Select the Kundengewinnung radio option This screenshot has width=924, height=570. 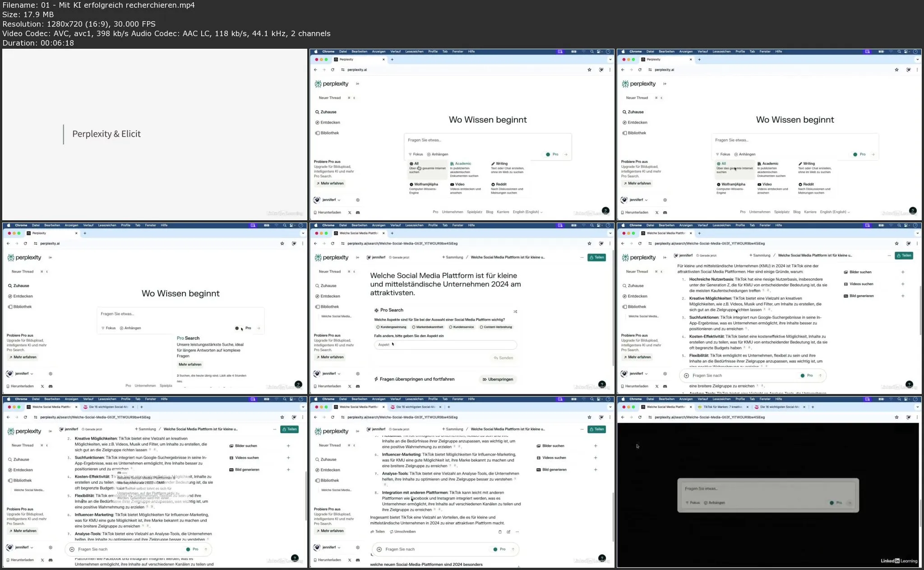click(x=391, y=327)
